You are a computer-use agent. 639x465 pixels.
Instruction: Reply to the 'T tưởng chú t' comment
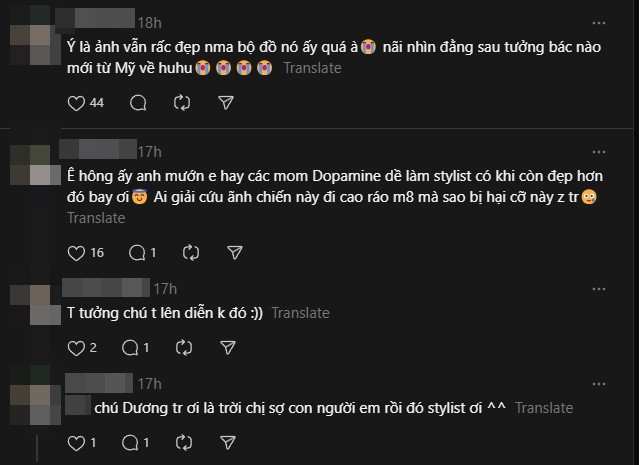click(129, 348)
